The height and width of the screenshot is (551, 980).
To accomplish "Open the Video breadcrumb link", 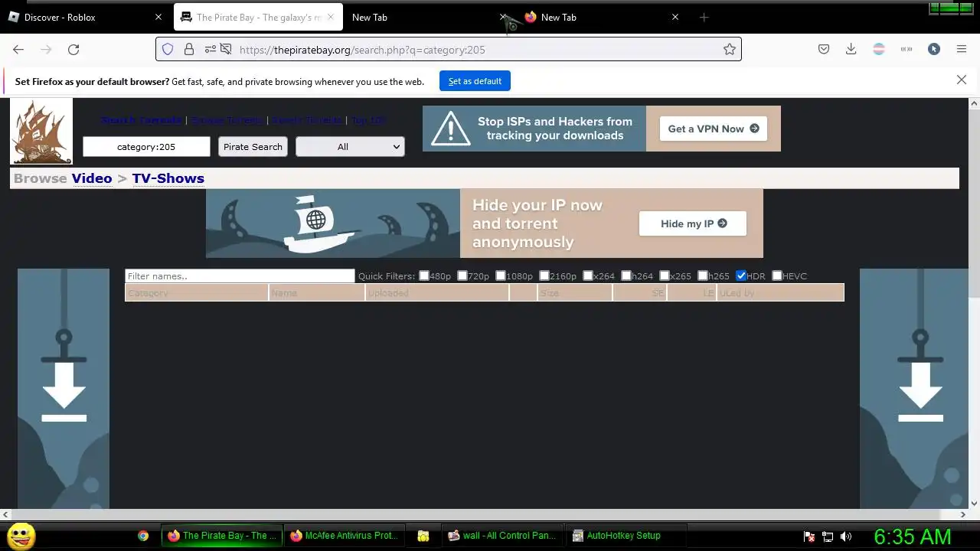I will coord(92,178).
